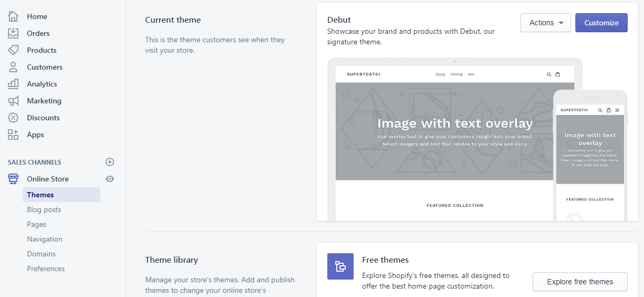
Task: Click the Apps grid icon
Action: [13, 135]
